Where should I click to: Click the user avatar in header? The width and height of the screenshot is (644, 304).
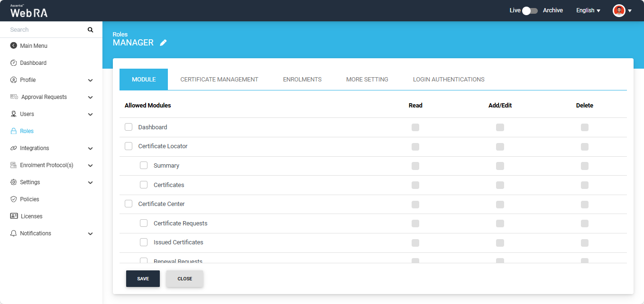coord(619,10)
